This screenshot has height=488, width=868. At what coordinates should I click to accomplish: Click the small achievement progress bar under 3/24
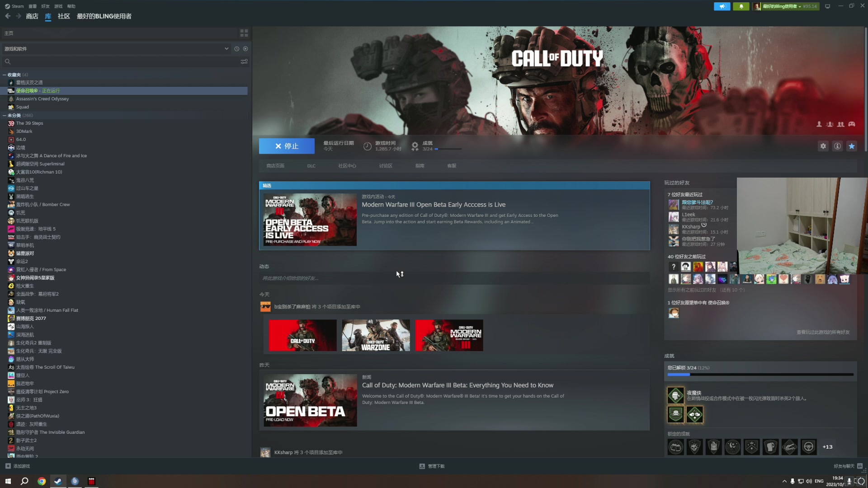[x=448, y=149]
